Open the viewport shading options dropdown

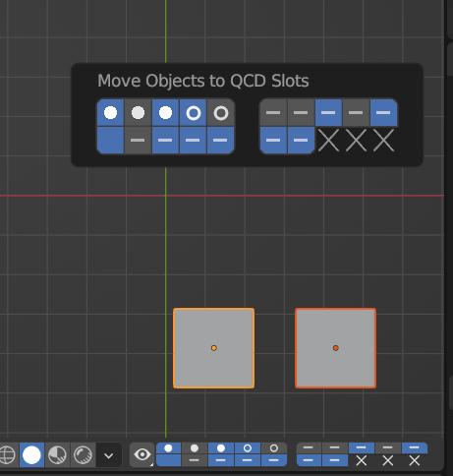pos(109,455)
